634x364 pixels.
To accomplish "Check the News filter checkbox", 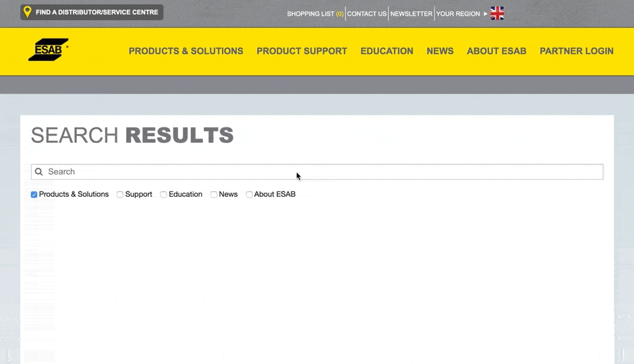I will pos(214,195).
